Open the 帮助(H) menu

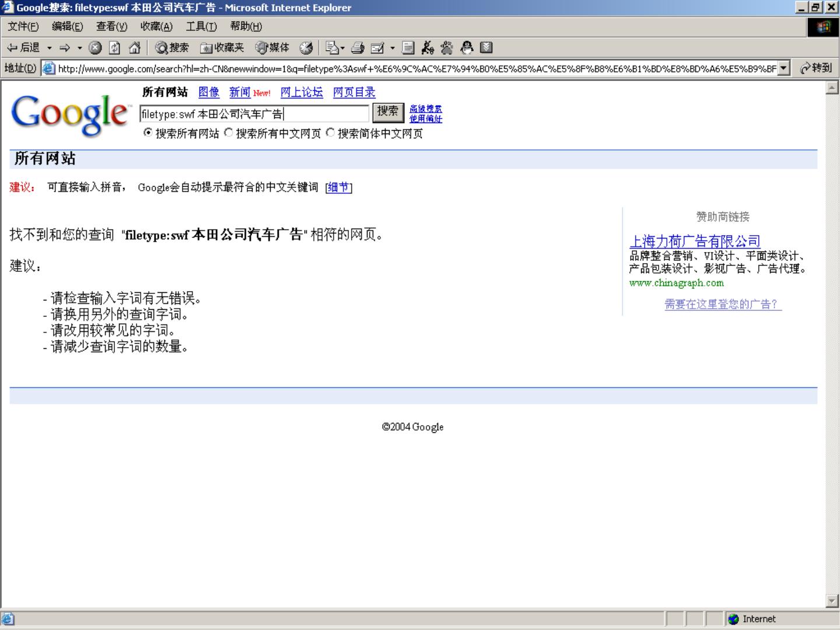[246, 26]
